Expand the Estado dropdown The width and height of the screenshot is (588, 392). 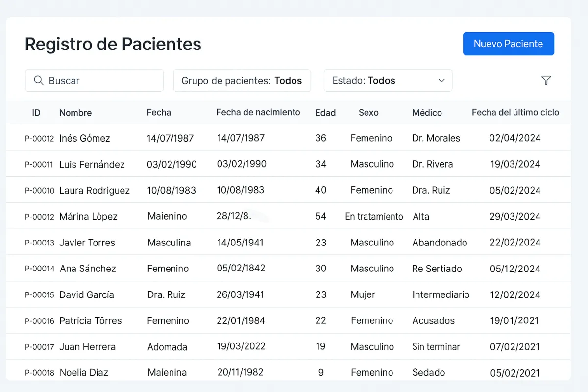pos(388,80)
